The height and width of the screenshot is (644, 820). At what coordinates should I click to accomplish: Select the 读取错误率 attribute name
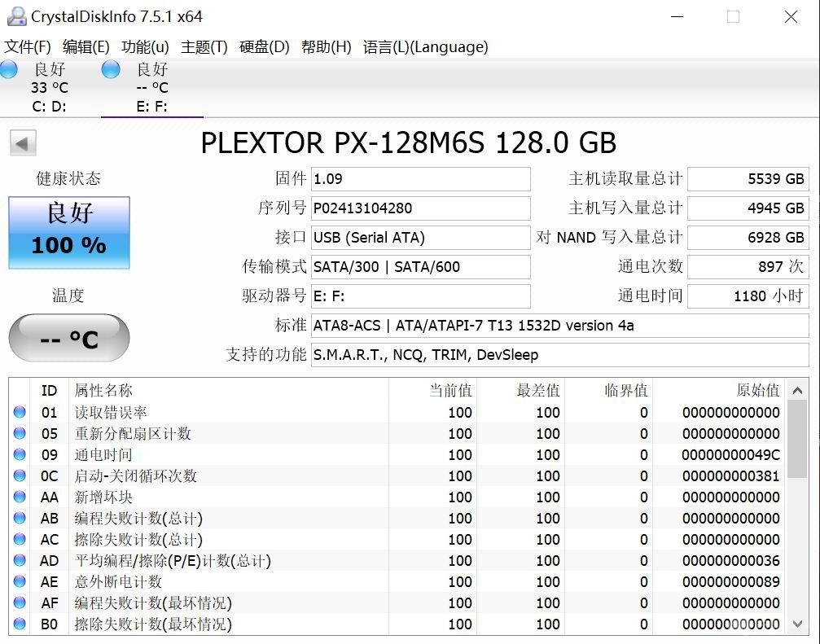[x=111, y=413]
